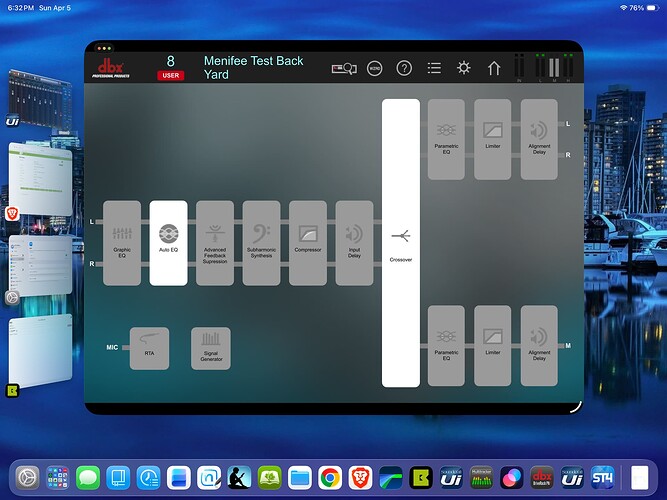Select the Input Delay block

[354, 242]
